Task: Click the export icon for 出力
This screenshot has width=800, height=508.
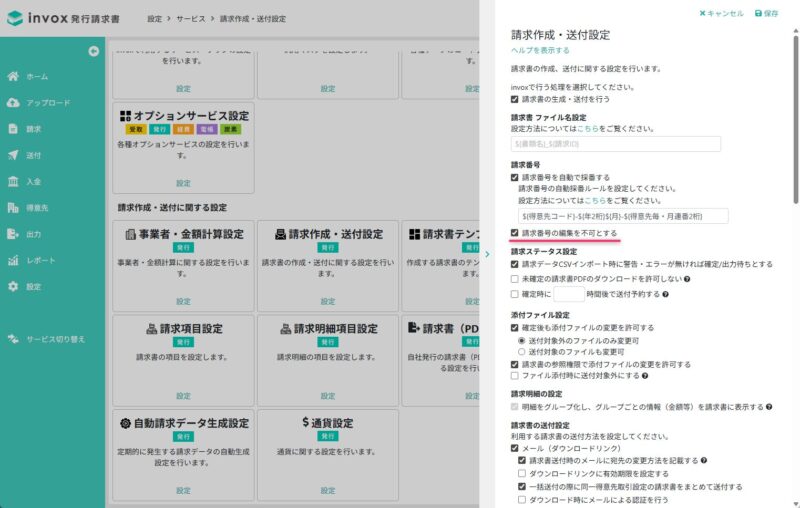Action: point(13,234)
